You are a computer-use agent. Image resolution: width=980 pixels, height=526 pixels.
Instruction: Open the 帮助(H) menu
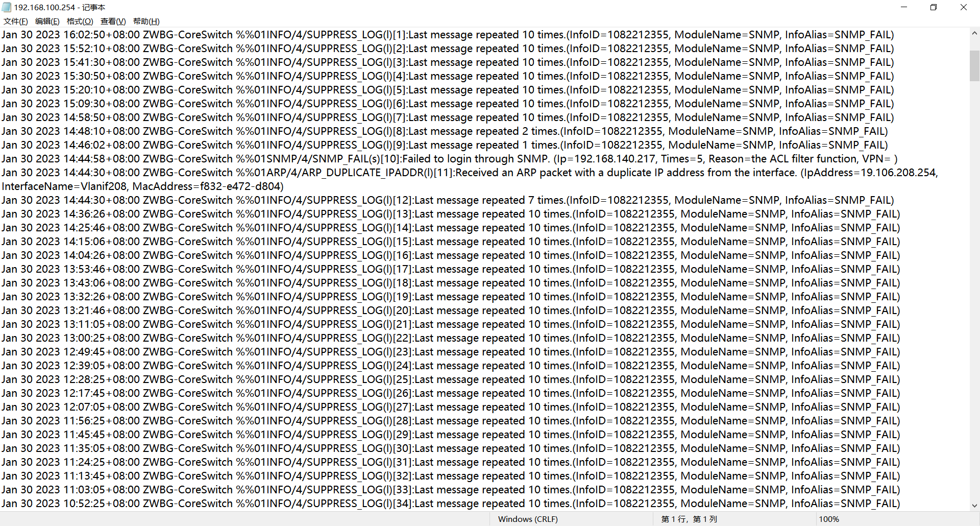(146, 21)
